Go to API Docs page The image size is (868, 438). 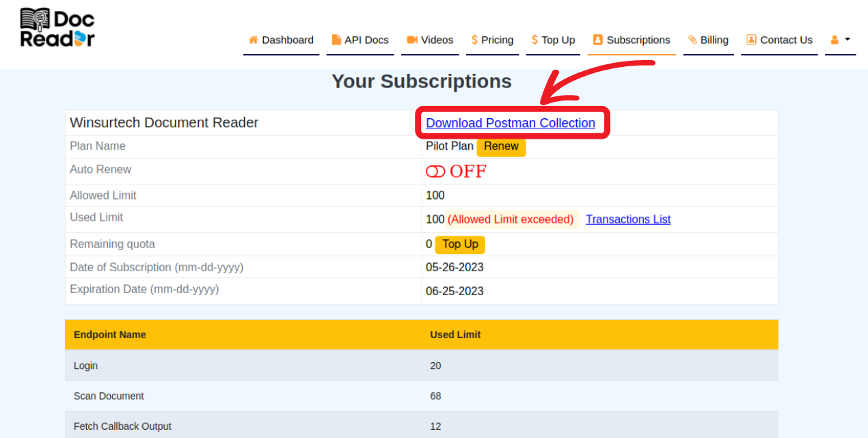tap(360, 40)
